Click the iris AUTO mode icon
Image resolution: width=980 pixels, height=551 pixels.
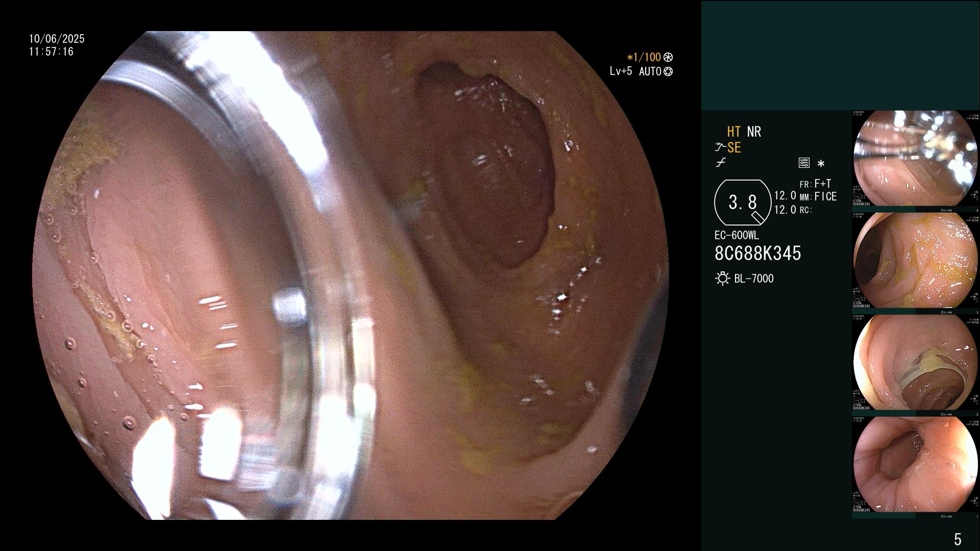[668, 72]
